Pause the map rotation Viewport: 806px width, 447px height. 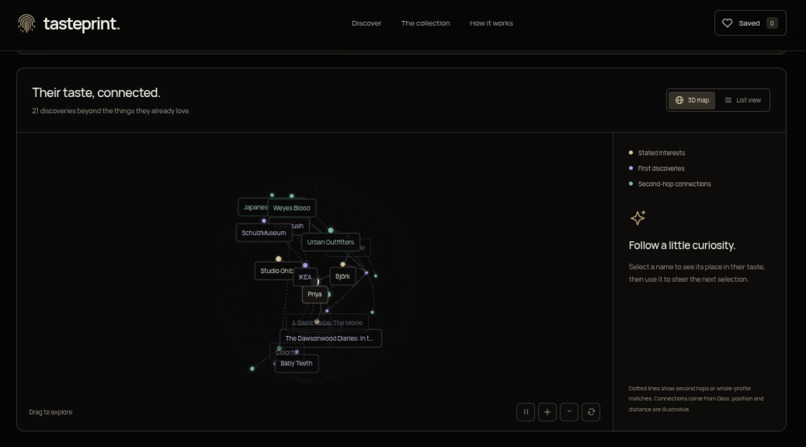pos(525,412)
